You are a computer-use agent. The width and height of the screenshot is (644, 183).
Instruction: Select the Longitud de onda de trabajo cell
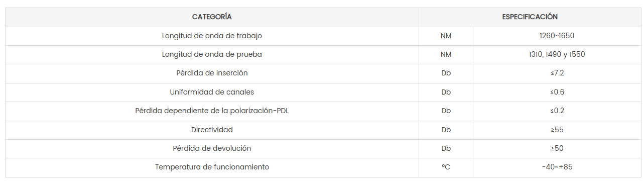click(212, 36)
